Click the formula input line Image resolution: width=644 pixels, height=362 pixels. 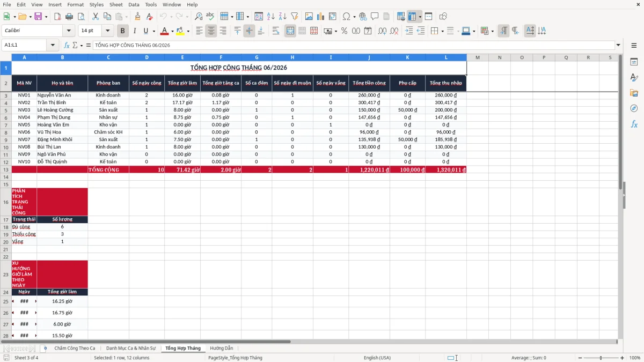pos(353,45)
